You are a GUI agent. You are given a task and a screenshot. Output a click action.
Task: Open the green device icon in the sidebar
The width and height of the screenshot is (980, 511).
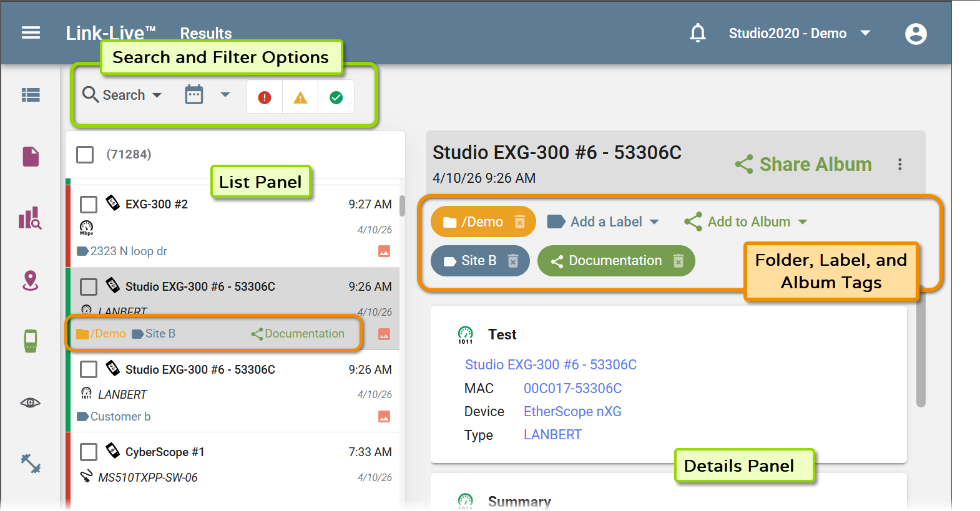[x=31, y=341]
